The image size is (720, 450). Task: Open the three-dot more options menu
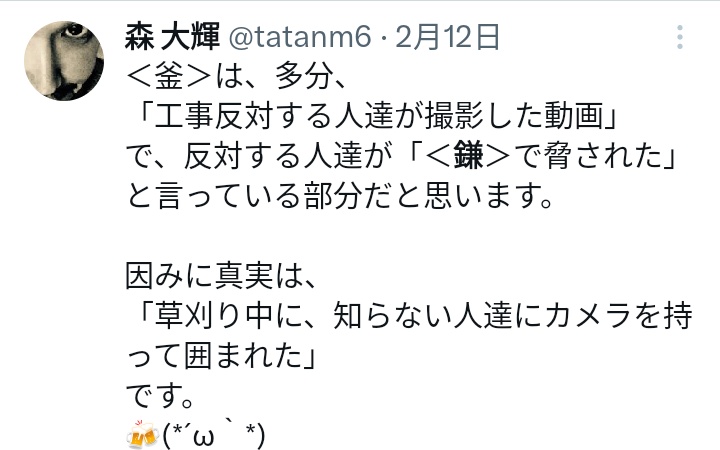680,37
